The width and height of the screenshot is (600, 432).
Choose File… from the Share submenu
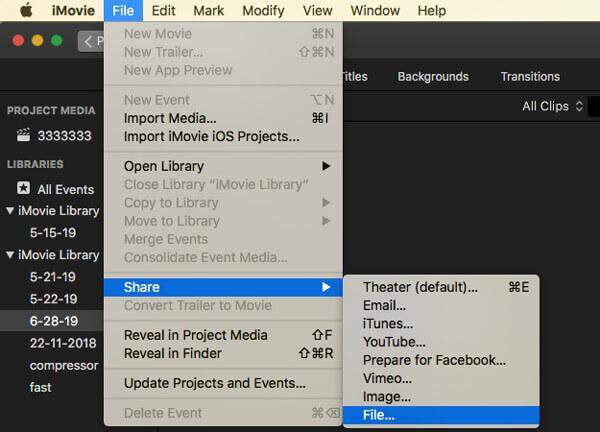(x=379, y=415)
